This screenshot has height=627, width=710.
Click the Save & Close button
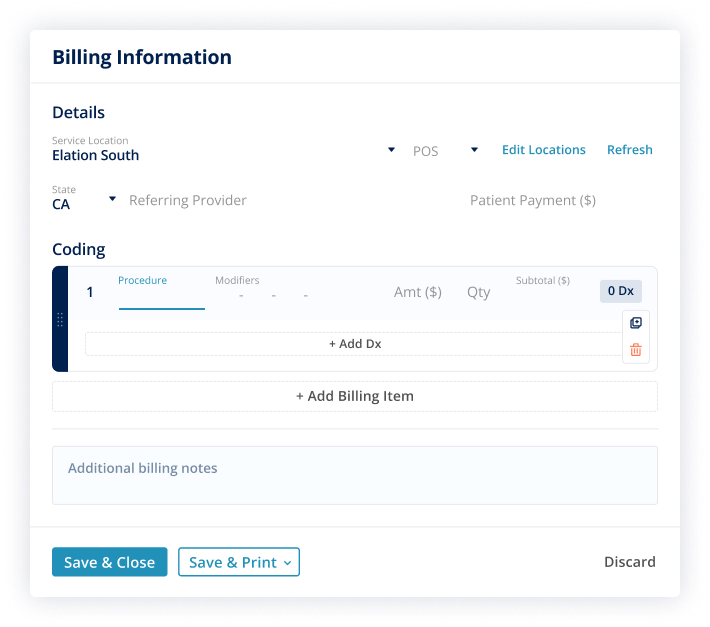click(x=109, y=562)
